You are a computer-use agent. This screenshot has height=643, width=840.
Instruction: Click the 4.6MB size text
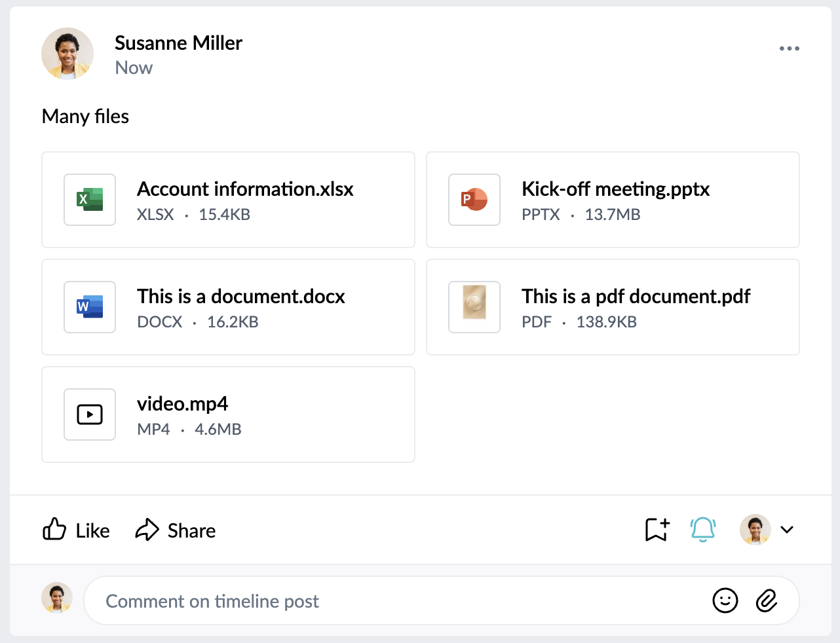218,430
